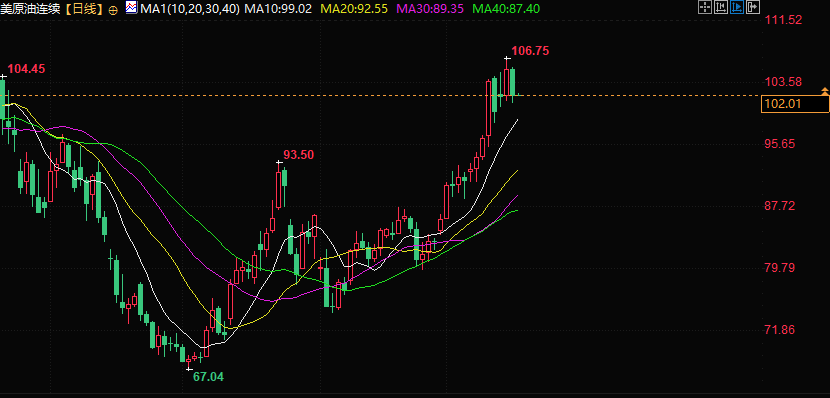This screenshot has height=398, width=830.
Task: Click the 93.50 peak price label
Action: [x=299, y=155]
